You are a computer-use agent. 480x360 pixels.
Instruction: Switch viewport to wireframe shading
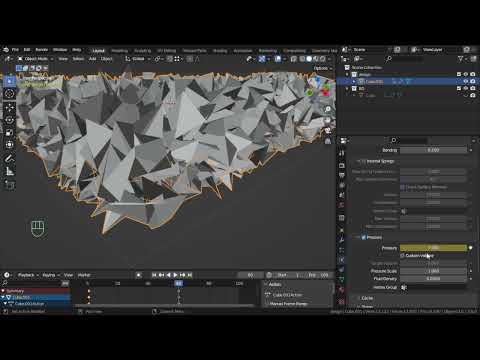pos(302,59)
